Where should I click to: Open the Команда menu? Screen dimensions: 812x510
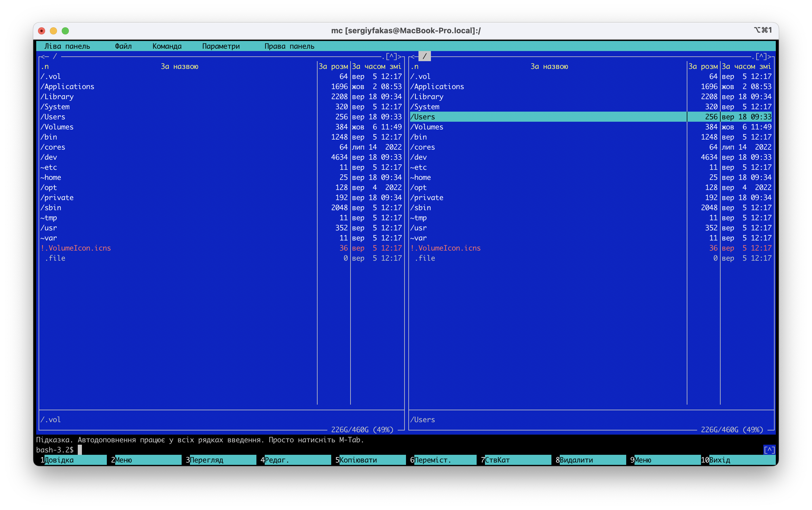(167, 46)
